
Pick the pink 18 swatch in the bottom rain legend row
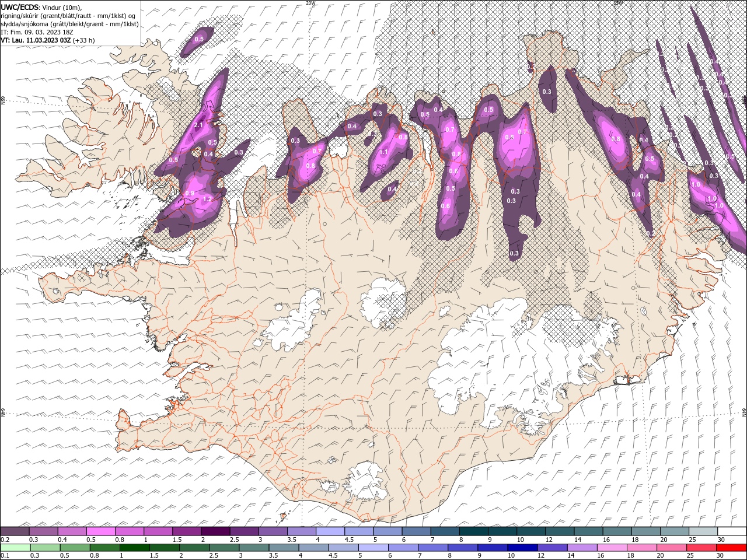click(x=642, y=548)
